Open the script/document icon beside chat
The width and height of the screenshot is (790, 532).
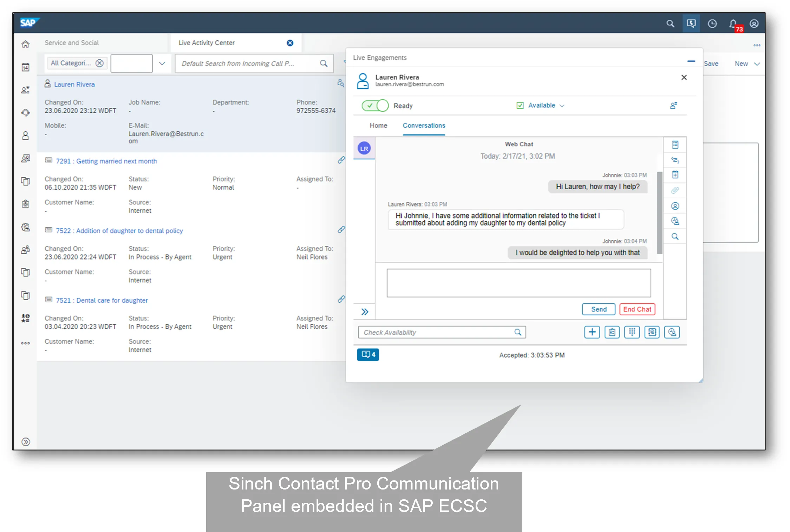pos(675,145)
